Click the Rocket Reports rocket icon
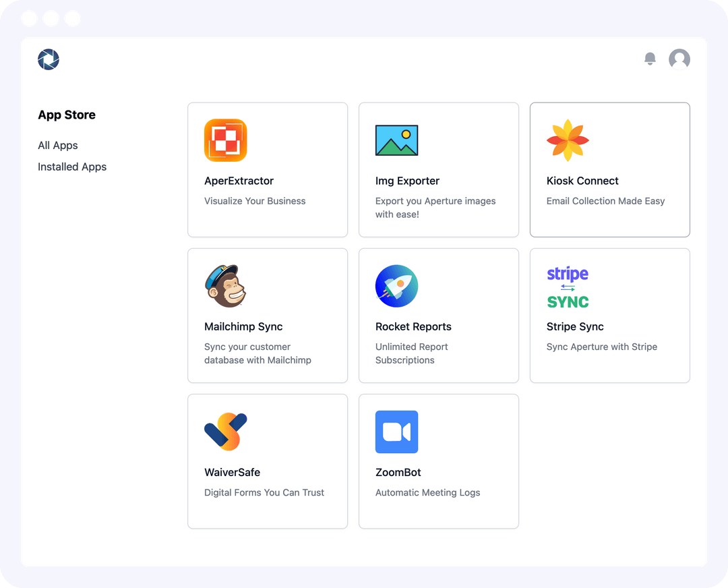728x588 pixels. tap(396, 286)
